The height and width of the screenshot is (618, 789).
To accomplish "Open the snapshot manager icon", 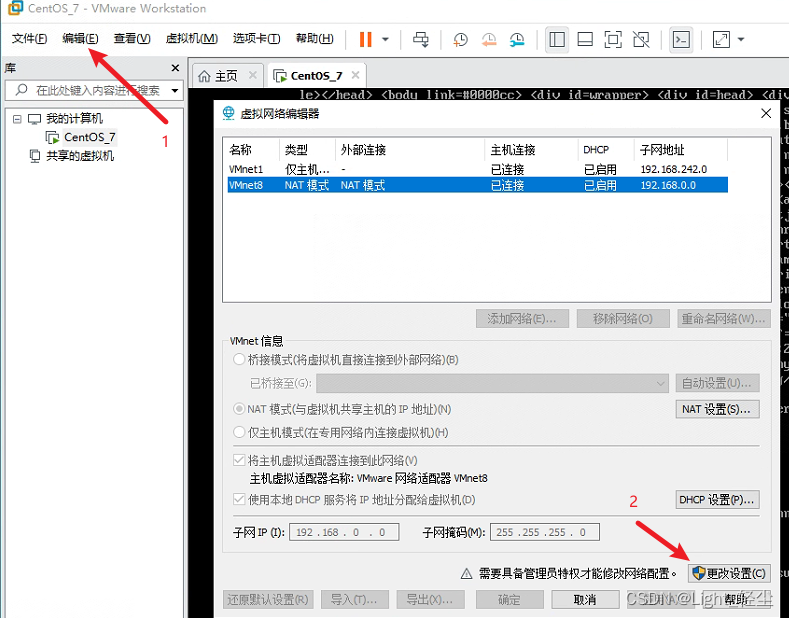I will tap(517, 39).
